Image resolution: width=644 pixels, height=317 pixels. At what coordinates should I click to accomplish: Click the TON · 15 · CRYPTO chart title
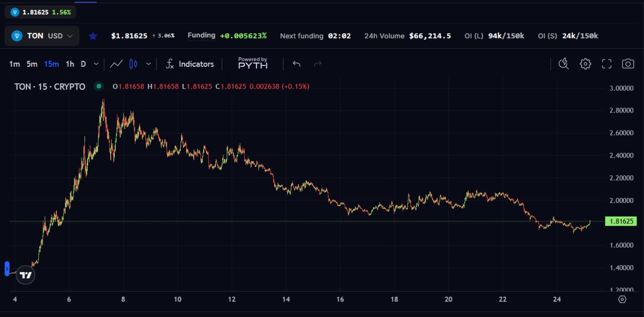click(x=50, y=86)
